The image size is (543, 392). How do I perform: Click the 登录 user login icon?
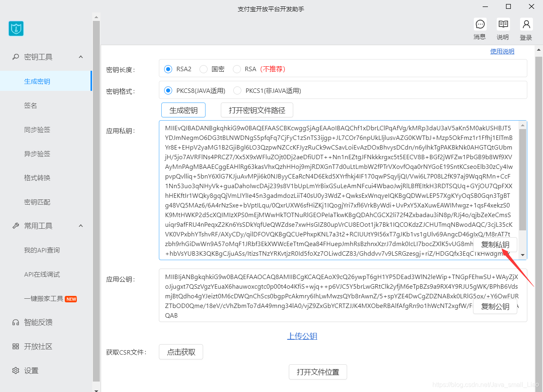pyautogui.click(x=526, y=25)
